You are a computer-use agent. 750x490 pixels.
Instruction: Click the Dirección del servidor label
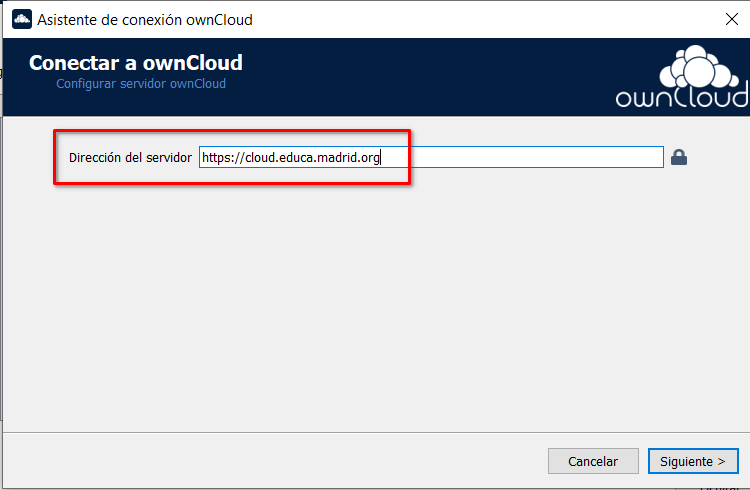pos(130,158)
